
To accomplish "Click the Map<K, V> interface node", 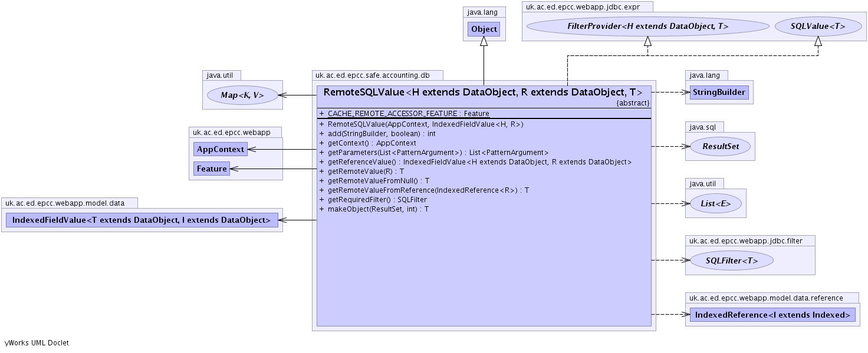I will 242,95.
